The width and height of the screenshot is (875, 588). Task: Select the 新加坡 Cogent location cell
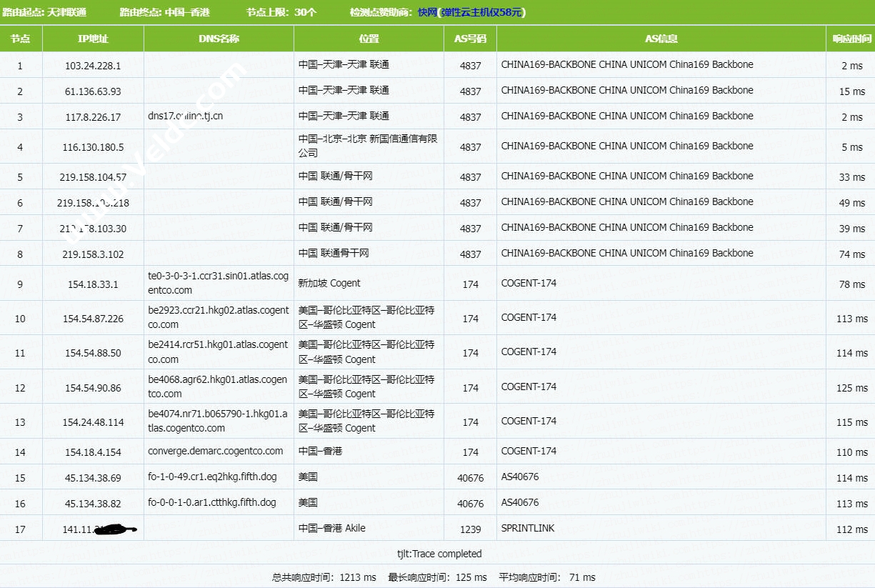tap(329, 283)
